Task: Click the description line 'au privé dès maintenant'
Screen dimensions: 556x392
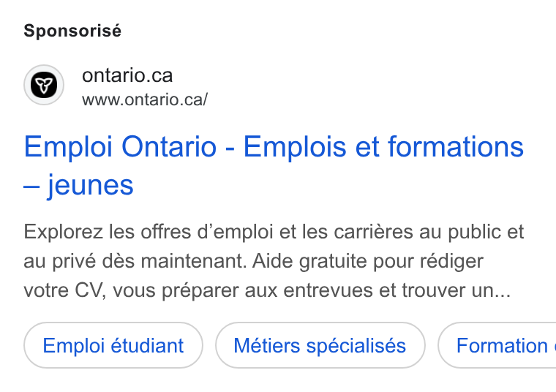Action: pyautogui.click(x=135, y=262)
